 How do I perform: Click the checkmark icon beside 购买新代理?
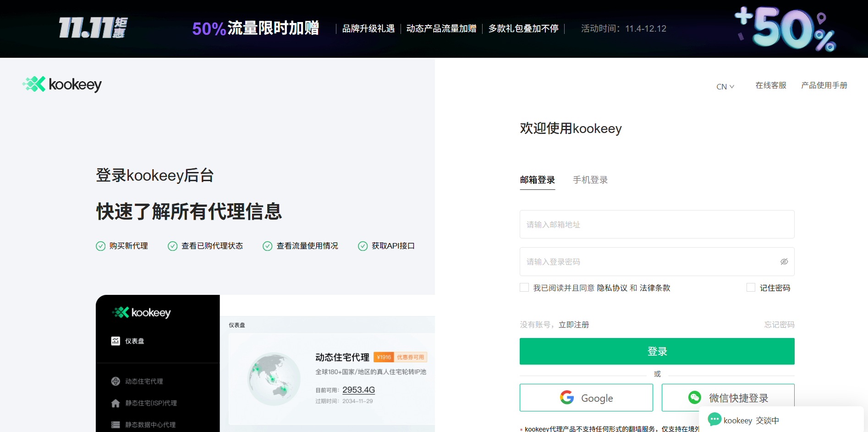tap(101, 246)
